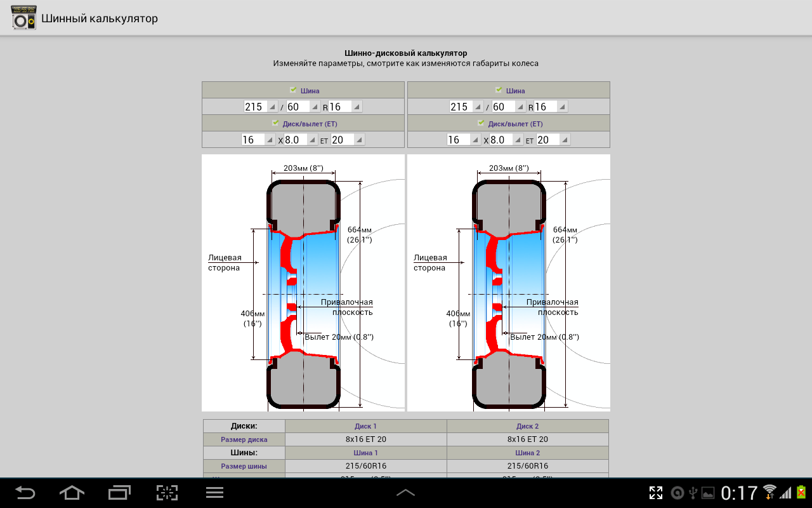Toggle right Шина checkbox
The image size is (812, 508).
pos(498,90)
